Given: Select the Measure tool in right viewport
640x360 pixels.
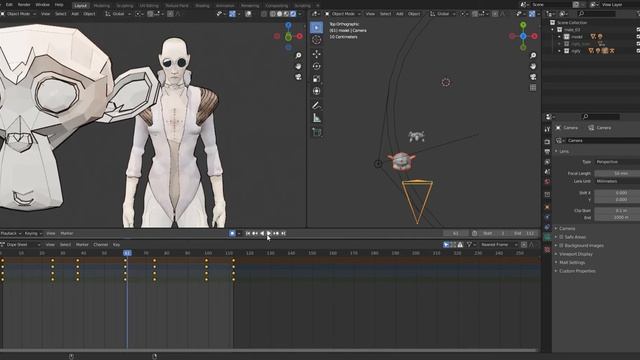Looking at the screenshot, I should 316,118.
